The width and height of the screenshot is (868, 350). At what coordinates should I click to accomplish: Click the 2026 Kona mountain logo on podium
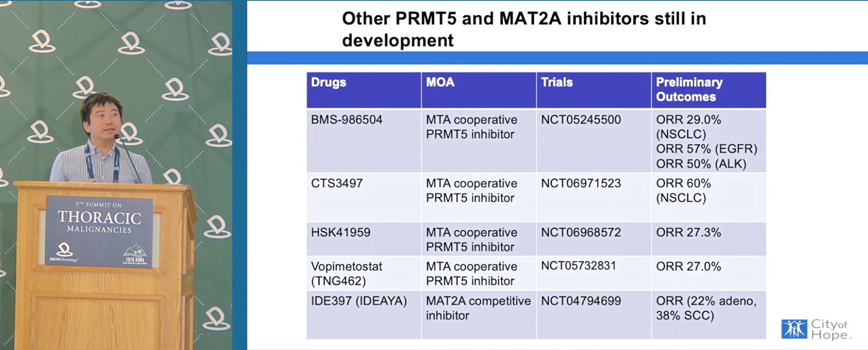point(135,254)
